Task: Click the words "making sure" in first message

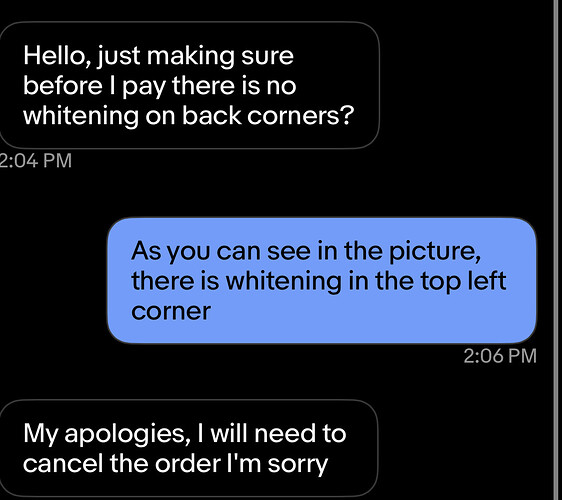Action: (x=220, y=57)
